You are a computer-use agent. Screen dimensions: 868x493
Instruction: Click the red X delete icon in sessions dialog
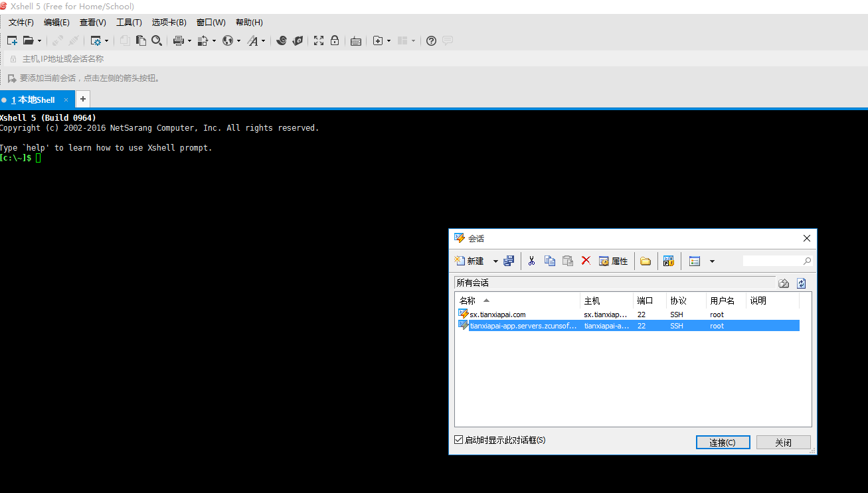pyautogui.click(x=586, y=261)
